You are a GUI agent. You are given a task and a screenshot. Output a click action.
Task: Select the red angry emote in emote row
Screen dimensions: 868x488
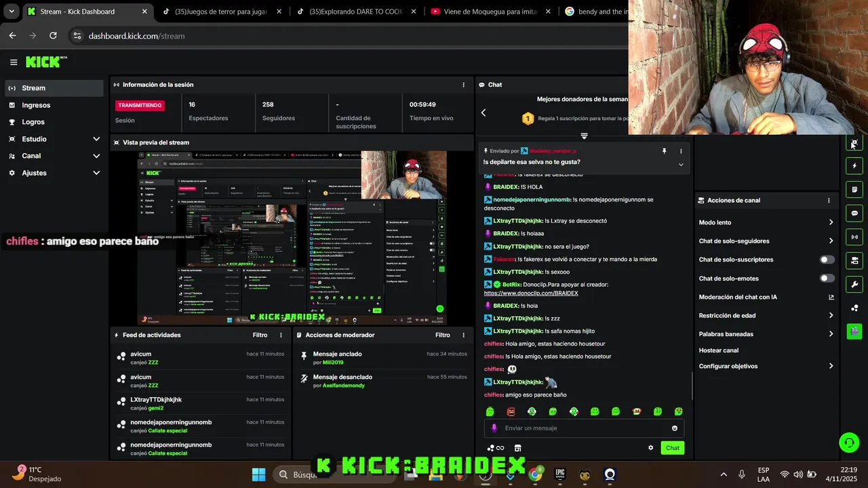click(511, 411)
